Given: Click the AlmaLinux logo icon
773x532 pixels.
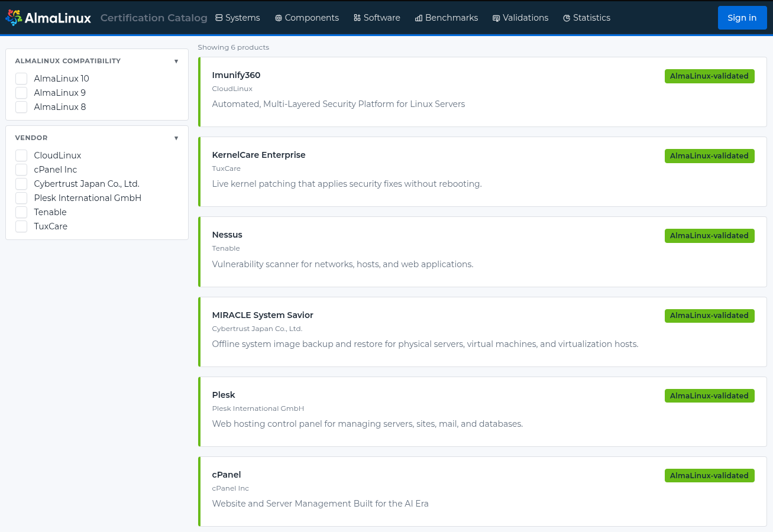Looking at the screenshot, I should tap(14, 18).
